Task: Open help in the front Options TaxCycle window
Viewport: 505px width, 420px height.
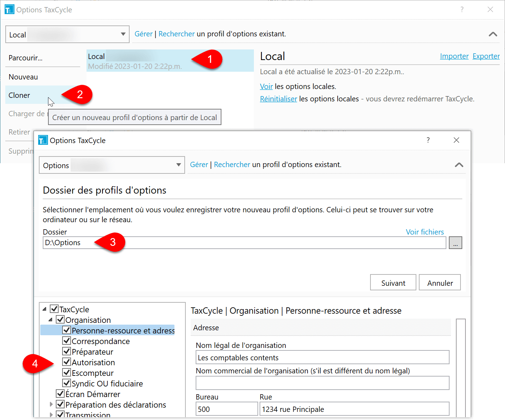Action: [428, 140]
